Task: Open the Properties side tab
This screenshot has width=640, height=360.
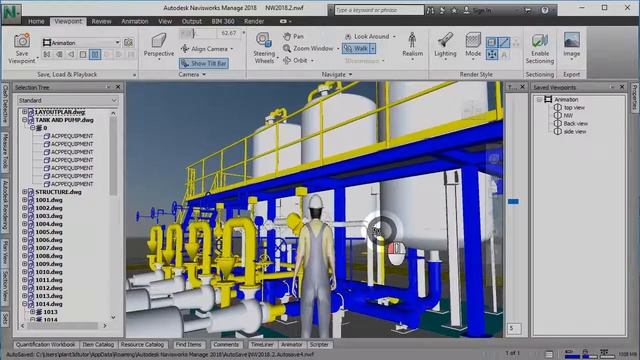Action: tap(635, 98)
